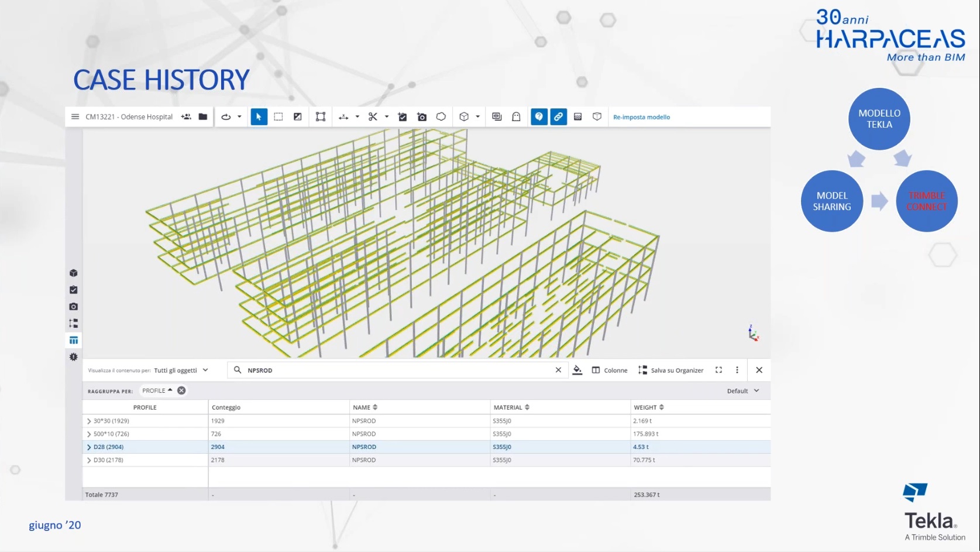Click the contrast square toolbar icon
This screenshot has height=552, width=980.
coord(298,116)
